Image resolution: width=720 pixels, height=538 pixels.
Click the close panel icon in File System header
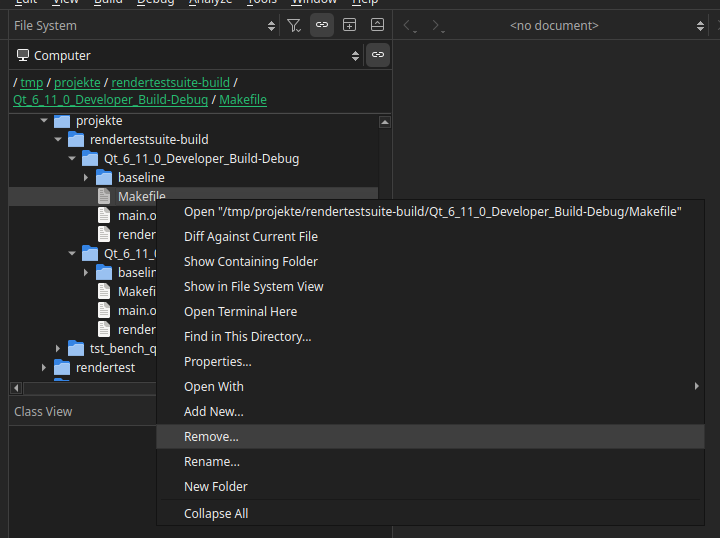pyautogui.click(x=376, y=25)
